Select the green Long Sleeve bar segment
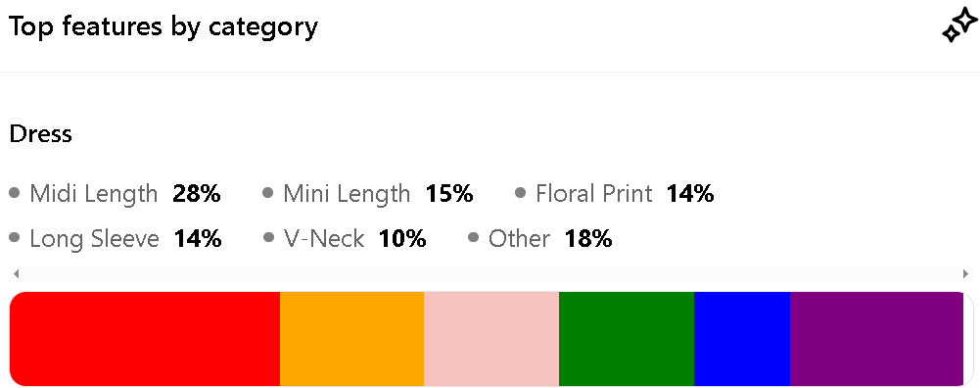 coord(627,339)
